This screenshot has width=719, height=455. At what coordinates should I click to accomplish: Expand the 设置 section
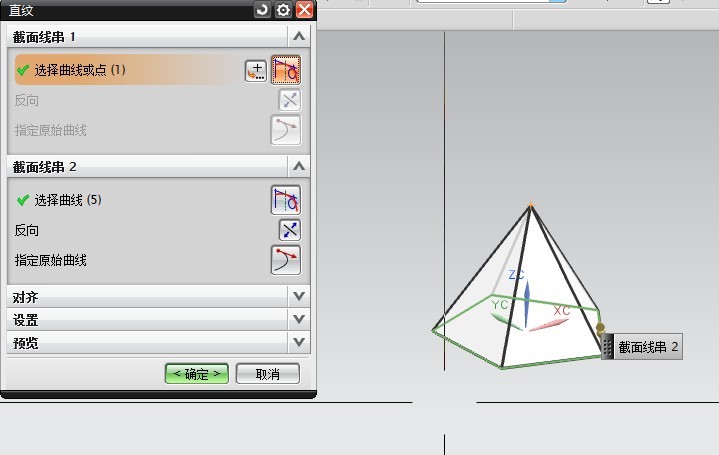coord(299,319)
